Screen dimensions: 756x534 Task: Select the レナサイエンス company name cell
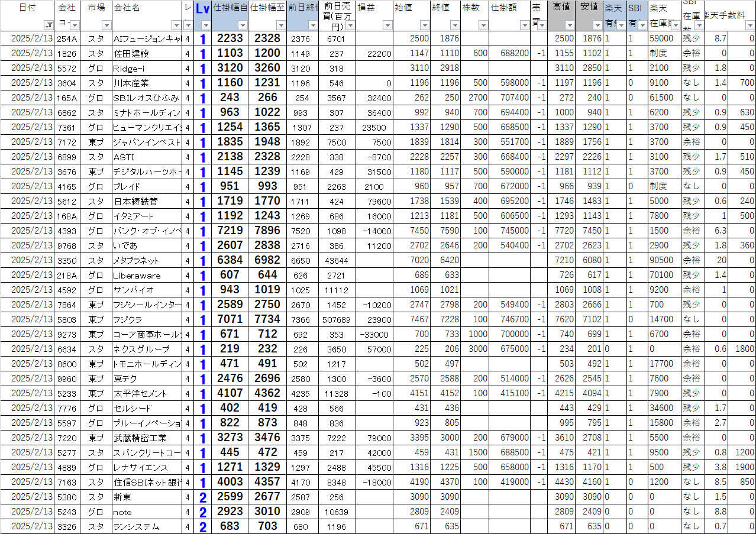pos(147,467)
